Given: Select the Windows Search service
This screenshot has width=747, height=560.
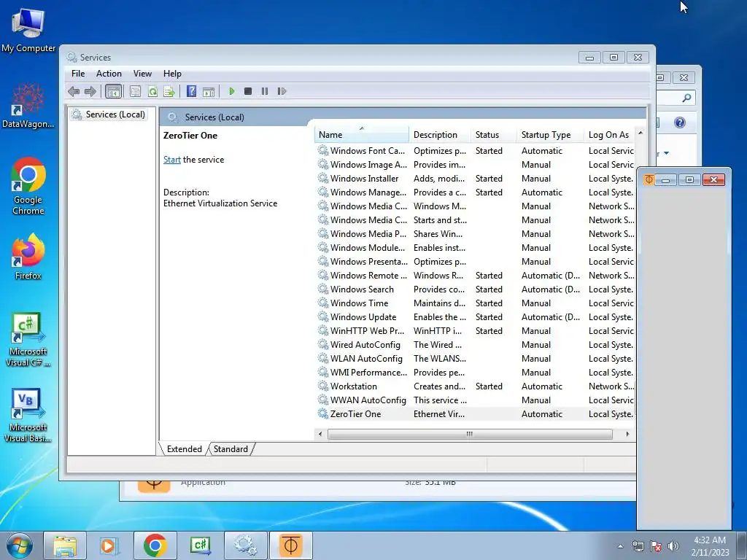Looking at the screenshot, I should click(x=475, y=289).
